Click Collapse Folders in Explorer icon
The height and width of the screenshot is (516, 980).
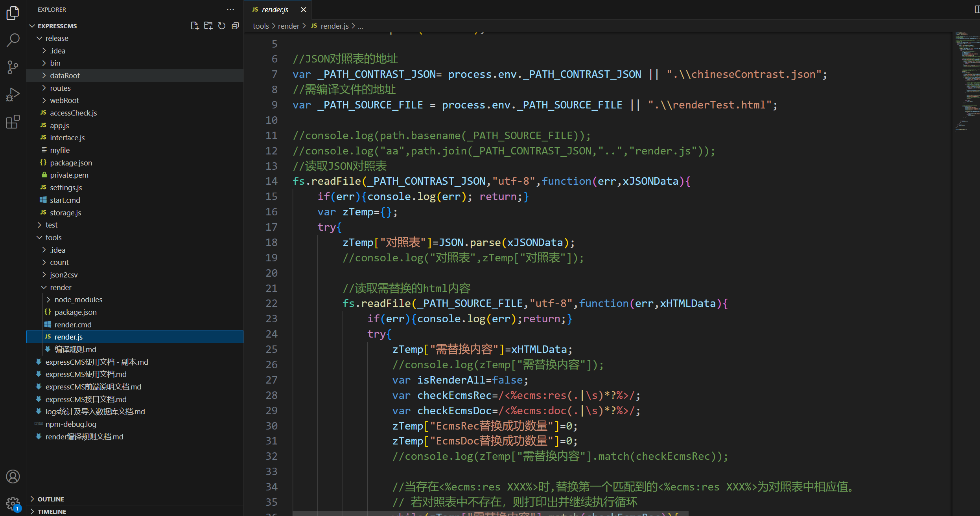tap(236, 26)
